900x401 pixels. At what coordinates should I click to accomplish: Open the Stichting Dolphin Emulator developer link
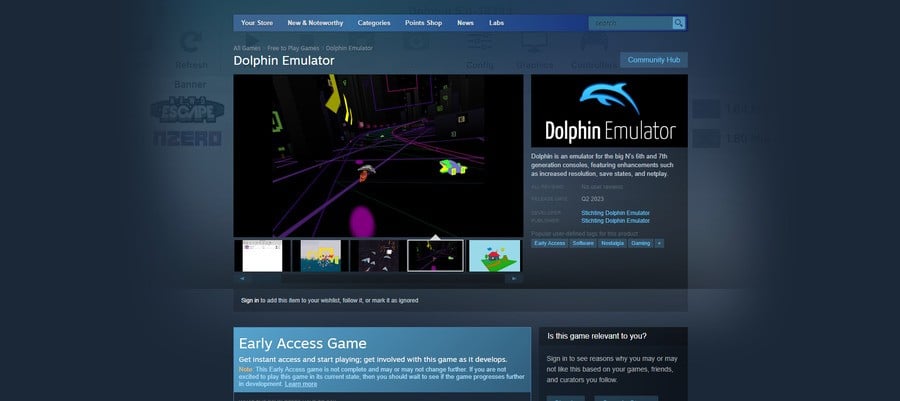(615, 213)
